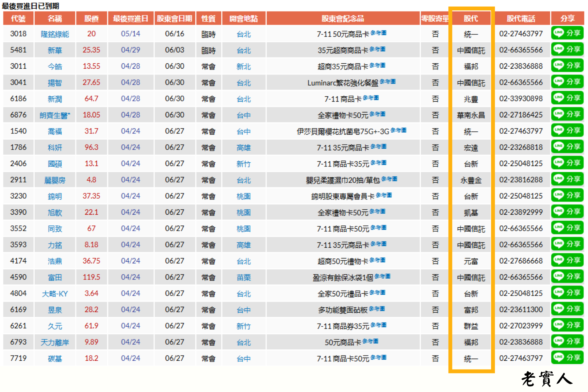Viewport: 588px width, 392px height.
Task: Open the 麗嬰房 stock name link
Action: tap(55, 180)
